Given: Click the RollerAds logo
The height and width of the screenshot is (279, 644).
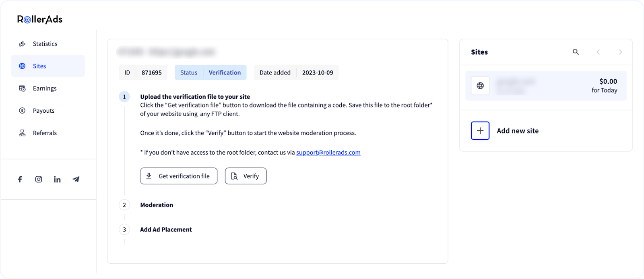Looking at the screenshot, I should click(x=39, y=19).
